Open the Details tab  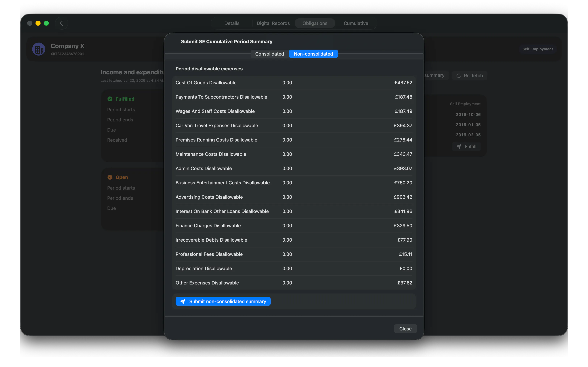[x=232, y=23]
